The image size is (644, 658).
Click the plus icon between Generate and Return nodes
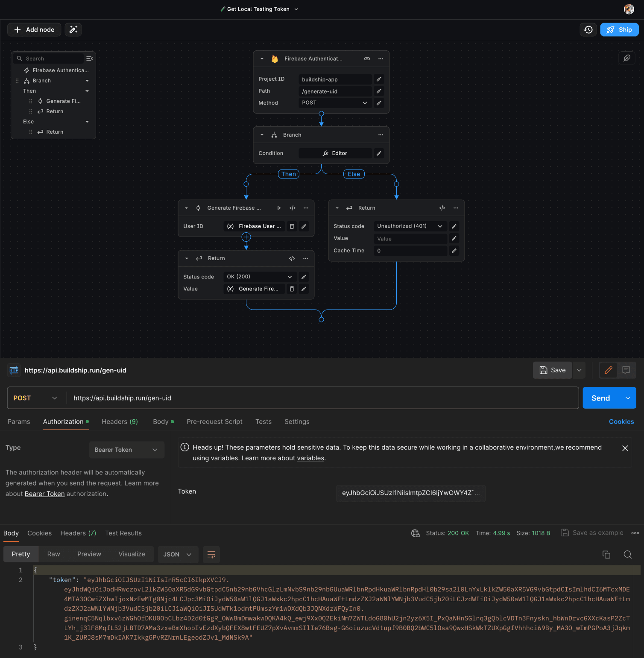click(246, 237)
